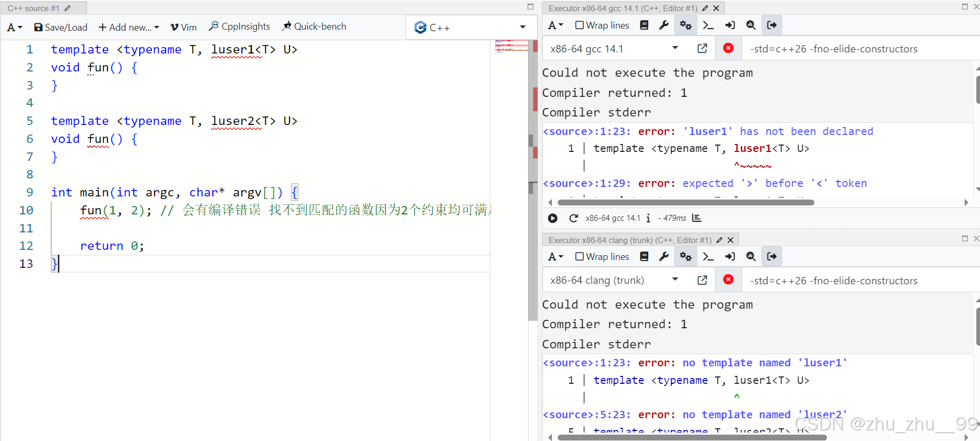Open code in CppInsights
Viewport: 980px width, 441px height.
pyautogui.click(x=240, y=26)
